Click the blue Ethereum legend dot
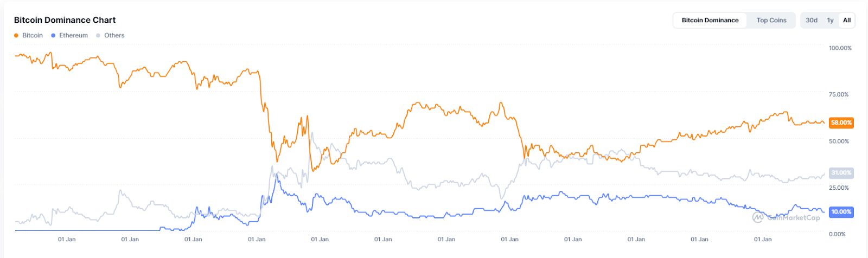The image size is (868, 258). tap(53, 36)
